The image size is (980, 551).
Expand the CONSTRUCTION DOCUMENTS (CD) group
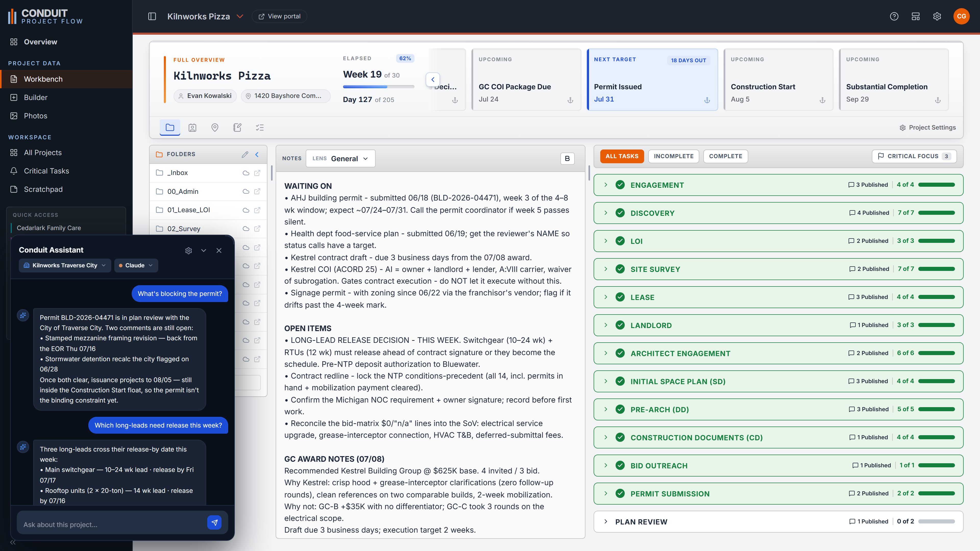[x=606, y=437]
